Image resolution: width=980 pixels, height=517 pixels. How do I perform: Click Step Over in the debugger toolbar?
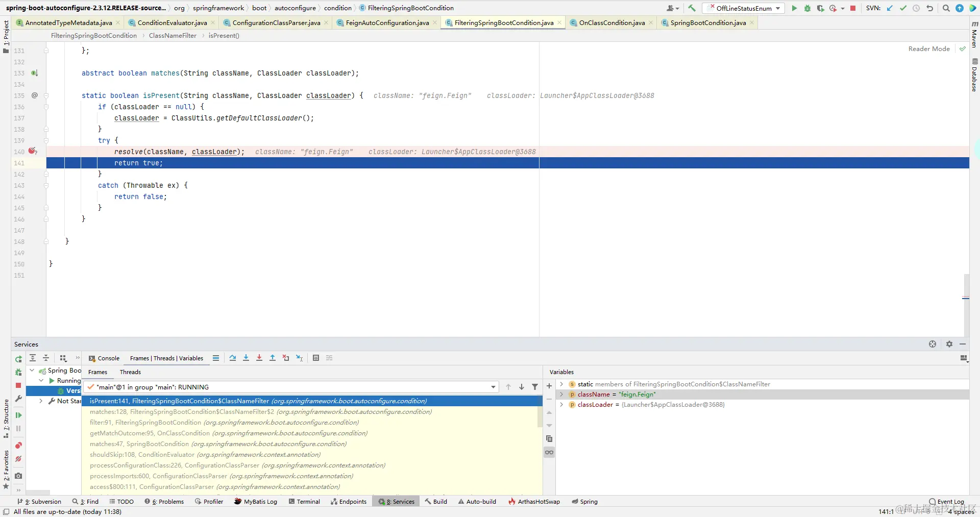(233, 358)
